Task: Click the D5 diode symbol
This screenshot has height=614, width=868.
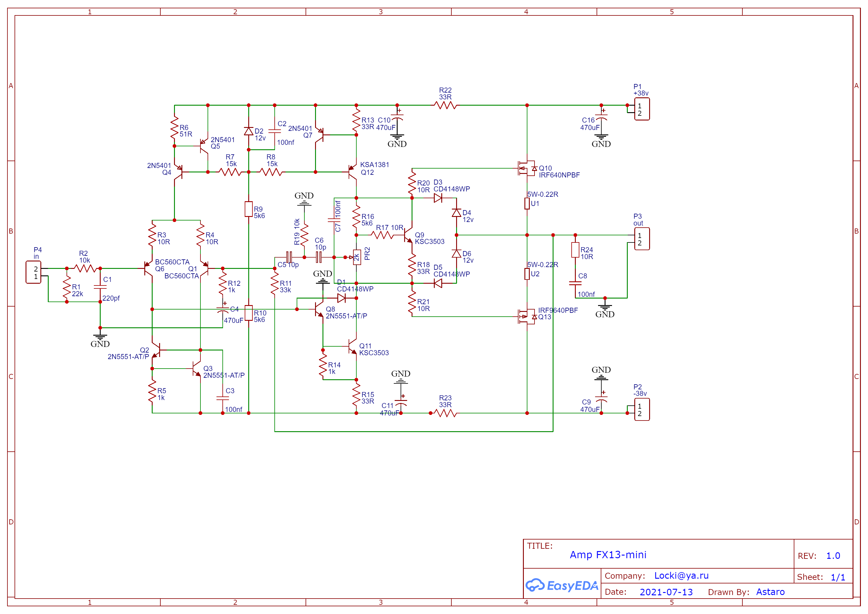Action: (x=438, y=283)
